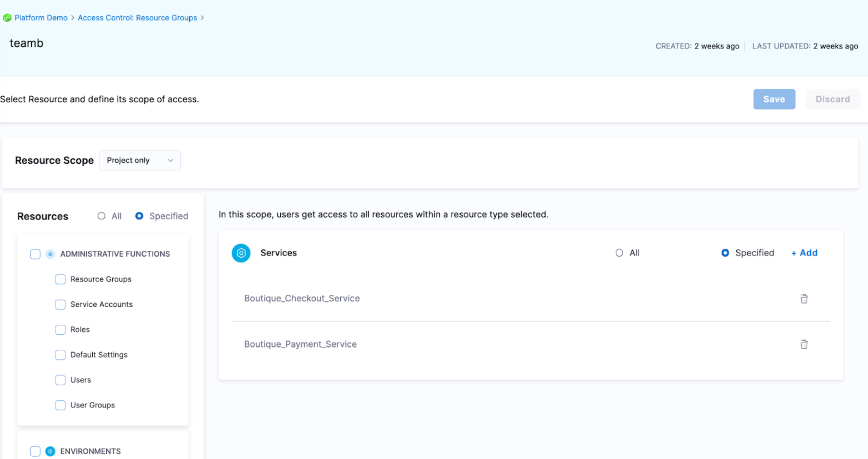Check the Service Accounts checkbox

(60, 305)
